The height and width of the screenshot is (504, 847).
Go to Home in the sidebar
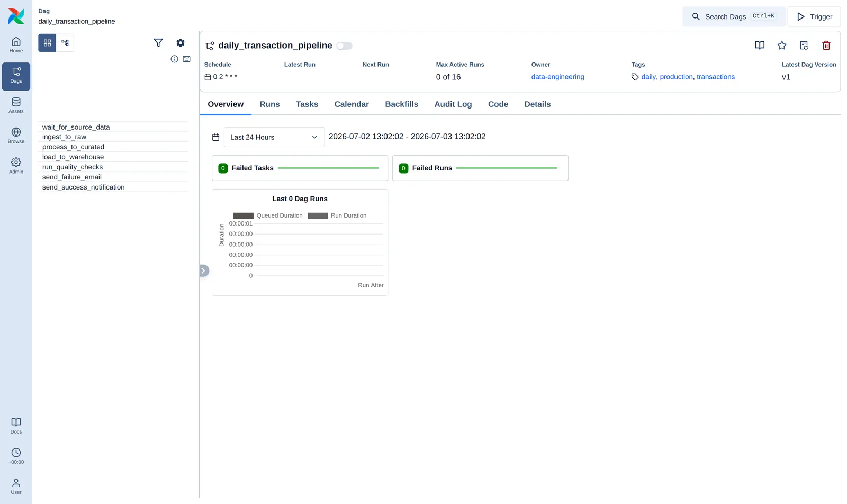[16, 45]
